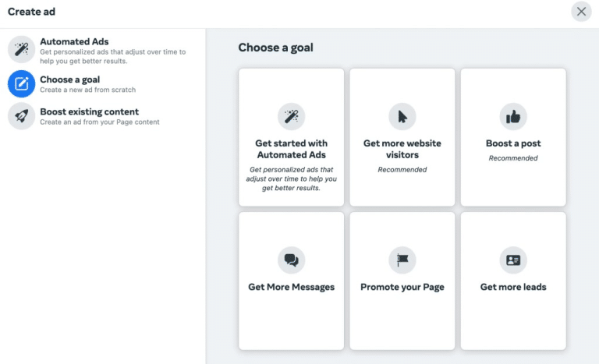Screen dimensions: 599x364
Task: Click the chat bubbles icon for messages
Action: (291, 260)
